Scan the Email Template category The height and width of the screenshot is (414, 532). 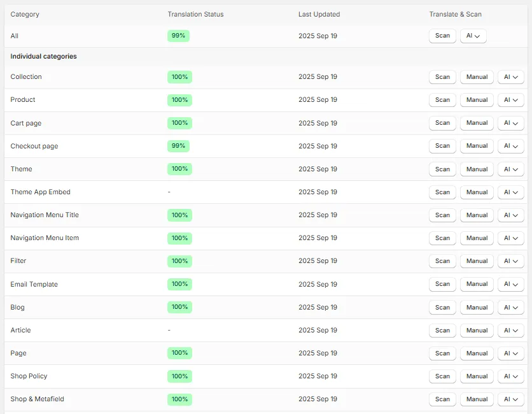point(442,284)
